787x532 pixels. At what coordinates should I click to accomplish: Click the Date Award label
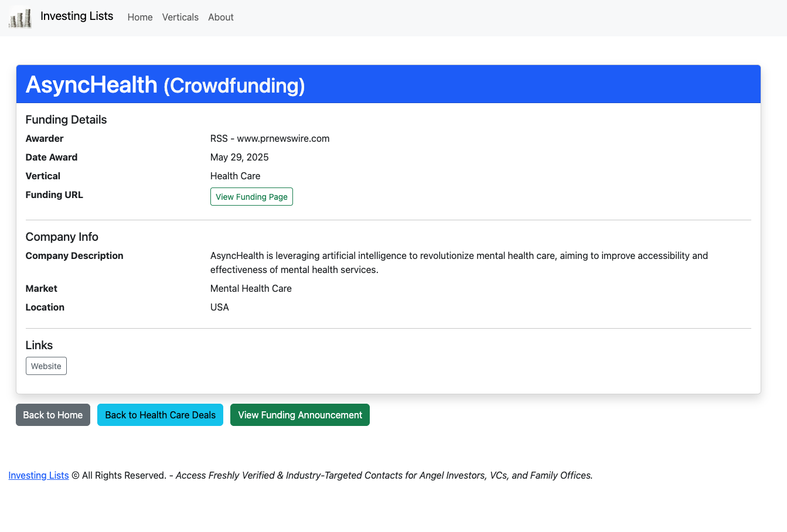pos(52,157)
